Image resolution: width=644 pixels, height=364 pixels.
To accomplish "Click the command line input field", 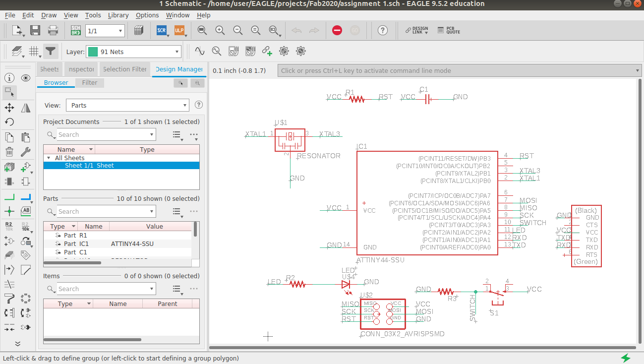I will click(x=460, y=70).
